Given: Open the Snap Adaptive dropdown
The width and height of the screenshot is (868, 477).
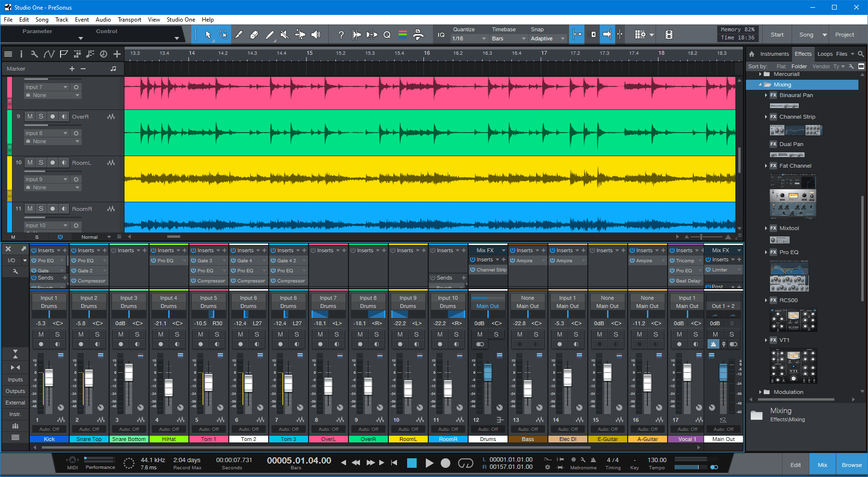Looking at the screenshot, I should (547, 38).
